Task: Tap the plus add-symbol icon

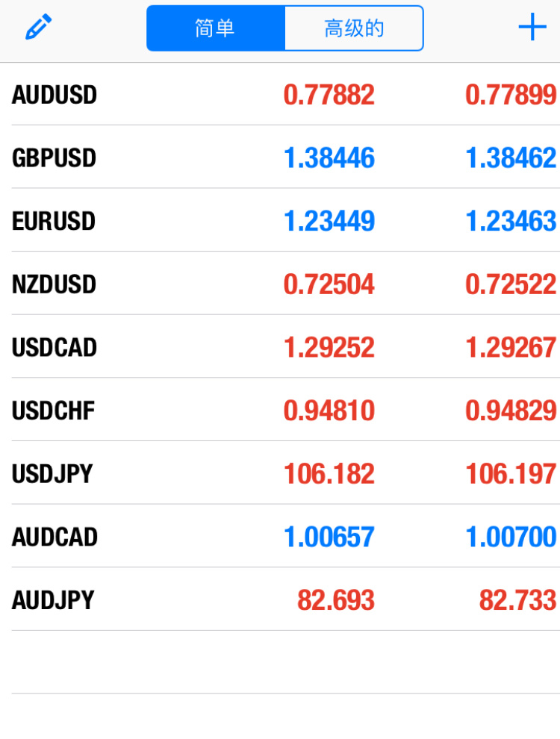Action: point(532,27)
